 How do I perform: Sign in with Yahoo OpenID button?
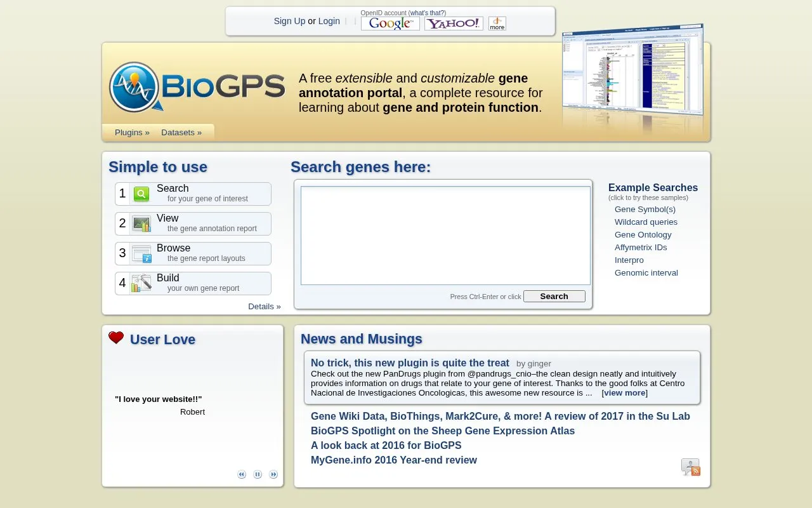454,23
